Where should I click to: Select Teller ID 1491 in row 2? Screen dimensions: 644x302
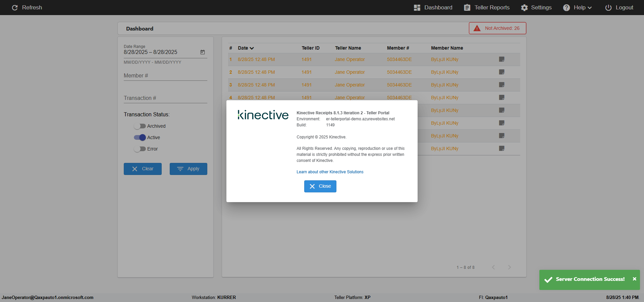pyautogui.click(x=307, y=72)
